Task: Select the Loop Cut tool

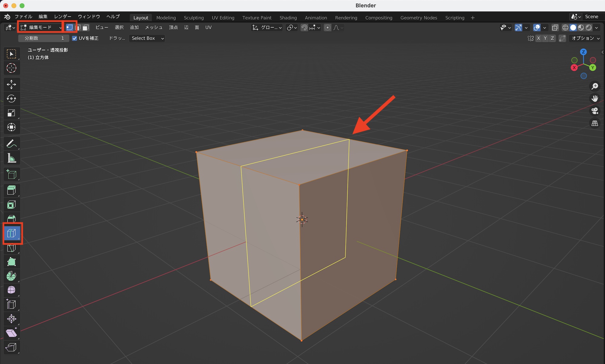Action: (x=11, y=233)
